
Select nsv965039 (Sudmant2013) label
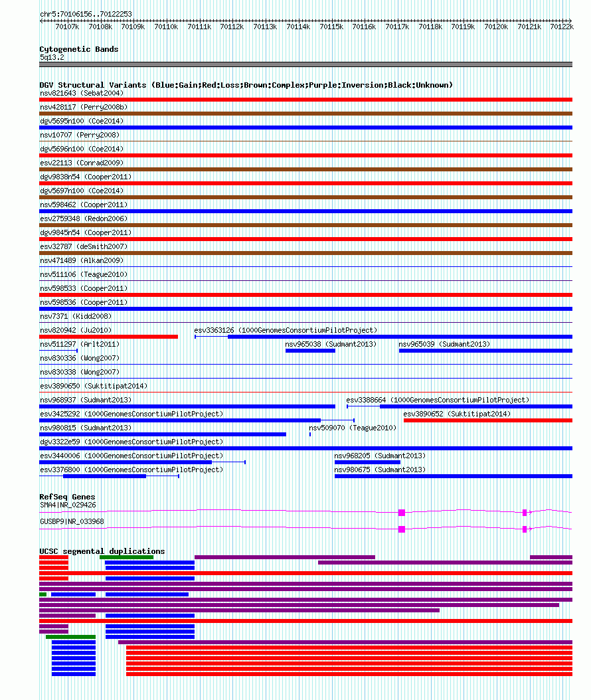pyautogui.click(x=444, y=344)
